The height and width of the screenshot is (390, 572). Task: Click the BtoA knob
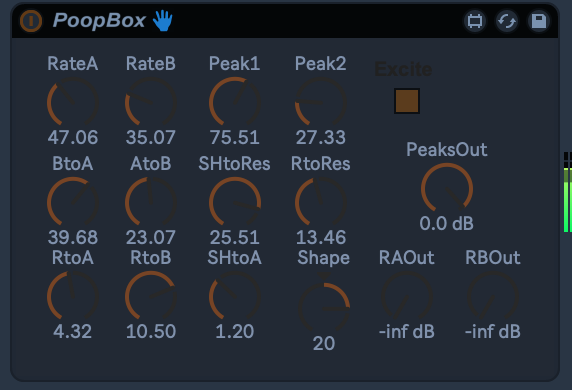pyautogui.click(x=73, y=202)
